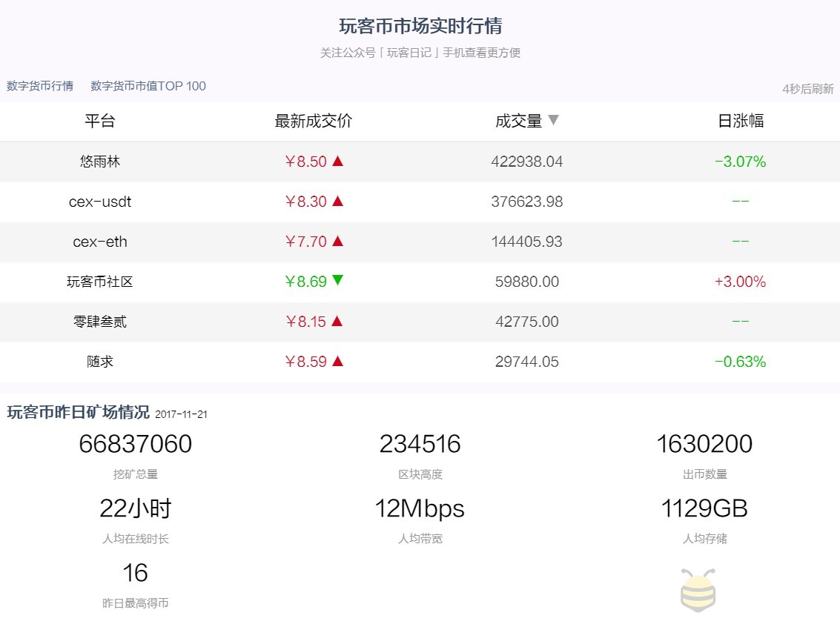Click the up-arrow beside 零肆叁贰 price
The width and height of the screenshot is (840, 624).
[337, 322]
